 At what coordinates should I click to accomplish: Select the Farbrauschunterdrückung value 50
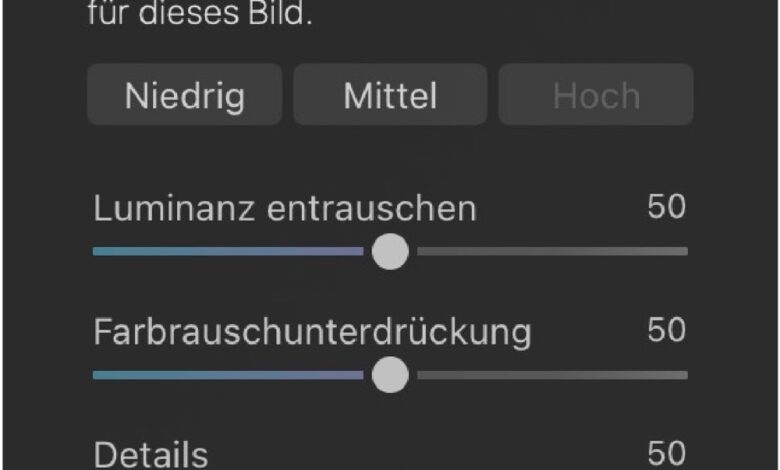tap(667, 330)
